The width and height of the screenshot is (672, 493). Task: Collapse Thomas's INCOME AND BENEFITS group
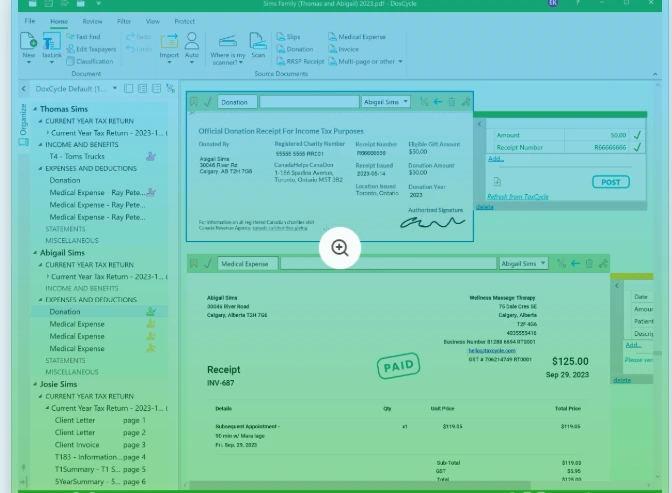pyautogui.click(x=40, y=144)
